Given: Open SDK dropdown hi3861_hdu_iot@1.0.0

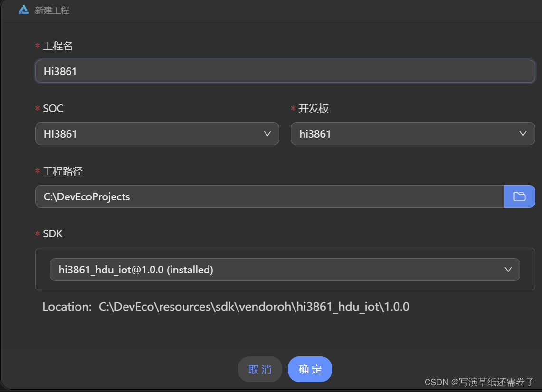Looking at the screenshot, I should pos(285,270).
